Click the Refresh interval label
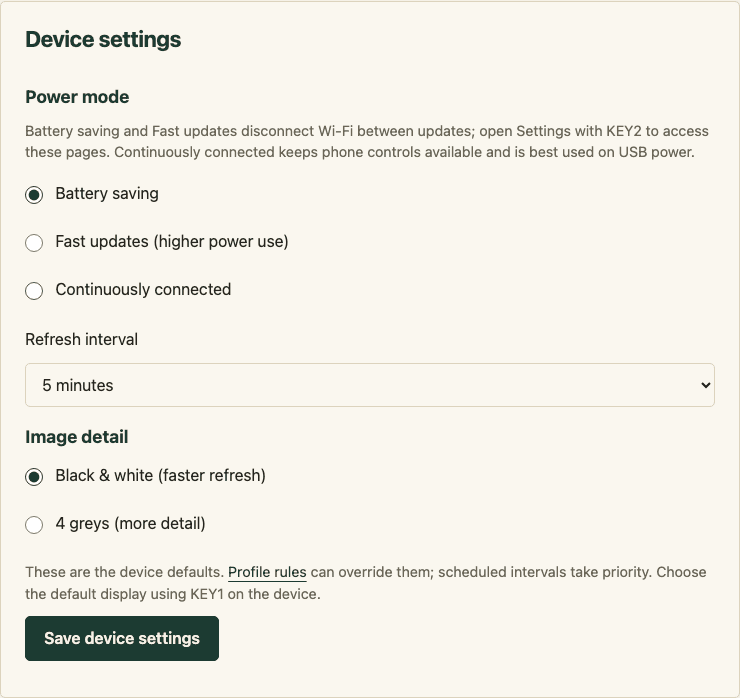 [81, 339]
